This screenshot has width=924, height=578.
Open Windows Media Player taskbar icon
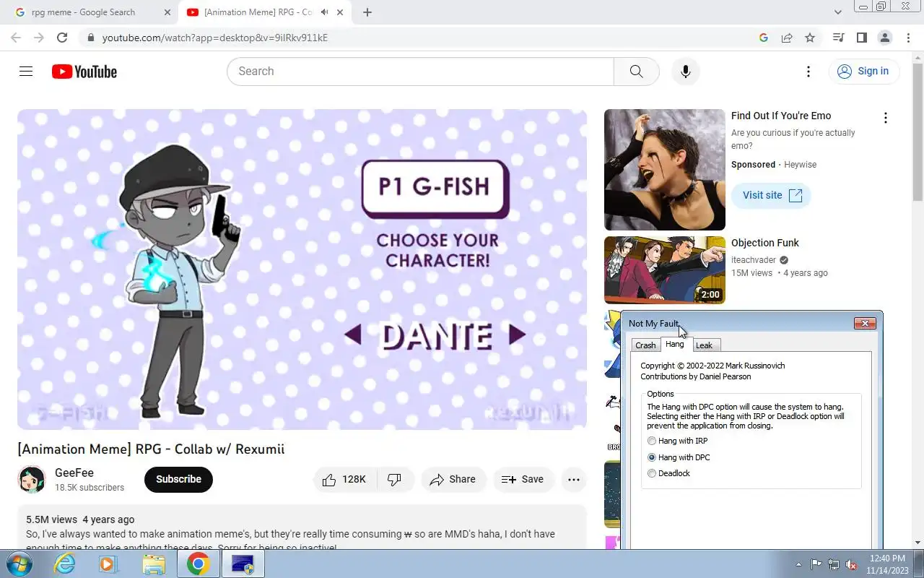click(109, 564)
